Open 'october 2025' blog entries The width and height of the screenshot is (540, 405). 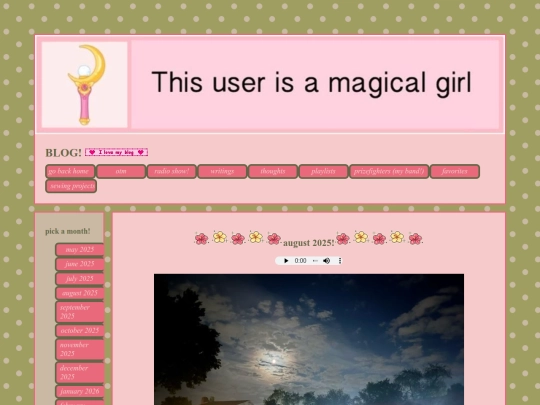point(80,331)
